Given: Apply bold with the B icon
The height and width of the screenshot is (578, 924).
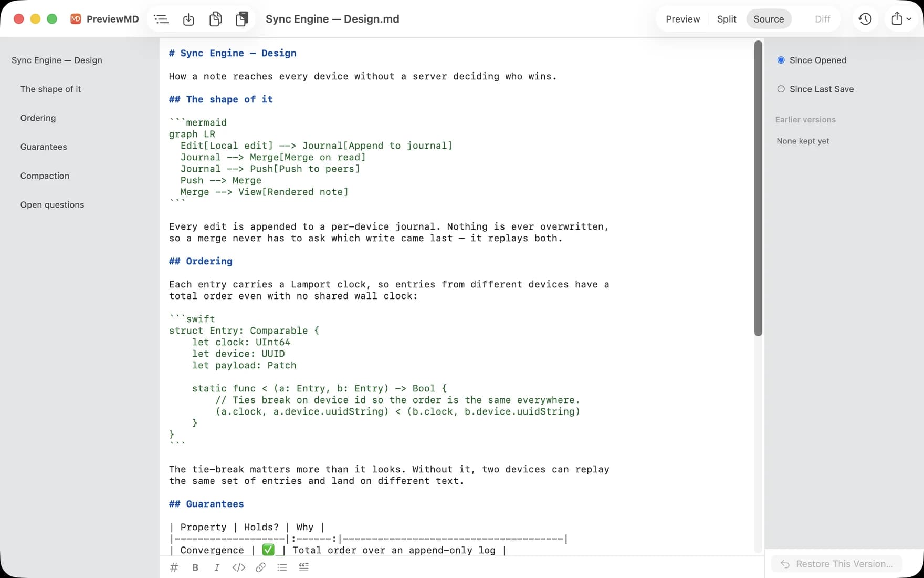Looking at the screenshot, I should click(195, 567).
